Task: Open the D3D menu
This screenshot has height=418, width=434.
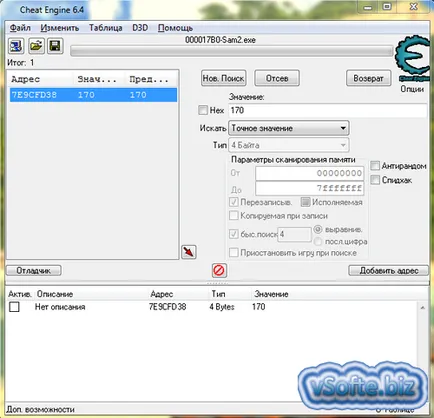Action: click(140, 28)
